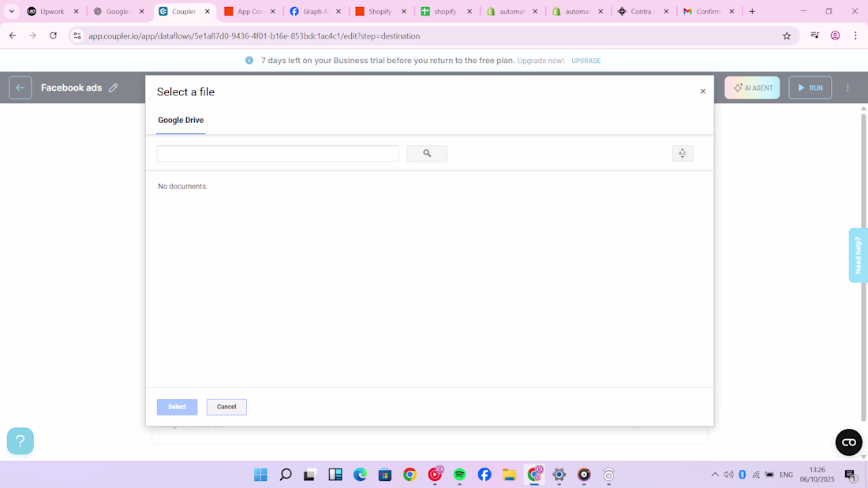The width and height of the screenshot is (868, 488).
Task: View site information icon in address bar
Action: click(77, 36)
